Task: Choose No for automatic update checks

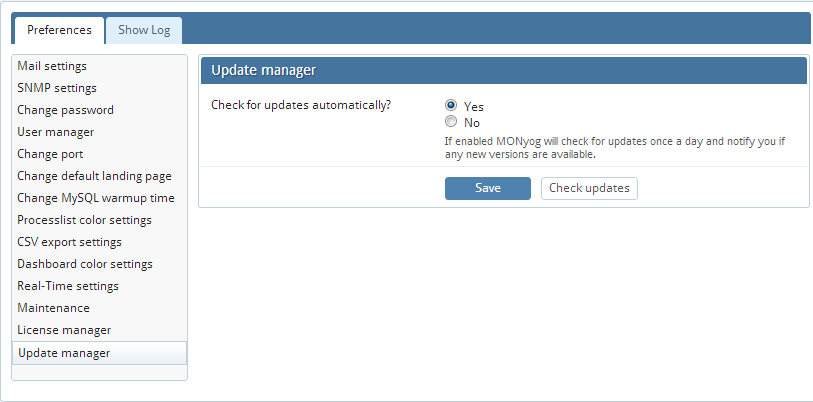Action: [451, 122]
